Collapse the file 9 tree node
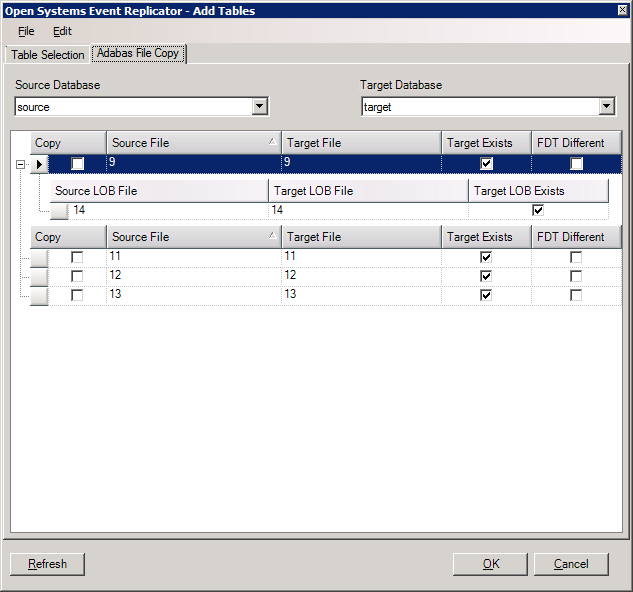 click(20, 164)
